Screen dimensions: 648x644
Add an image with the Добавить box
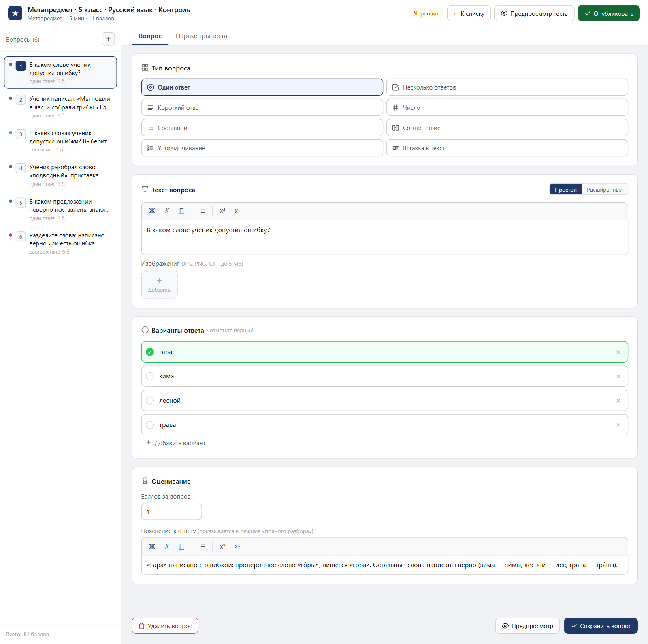[x=159, y=285]
